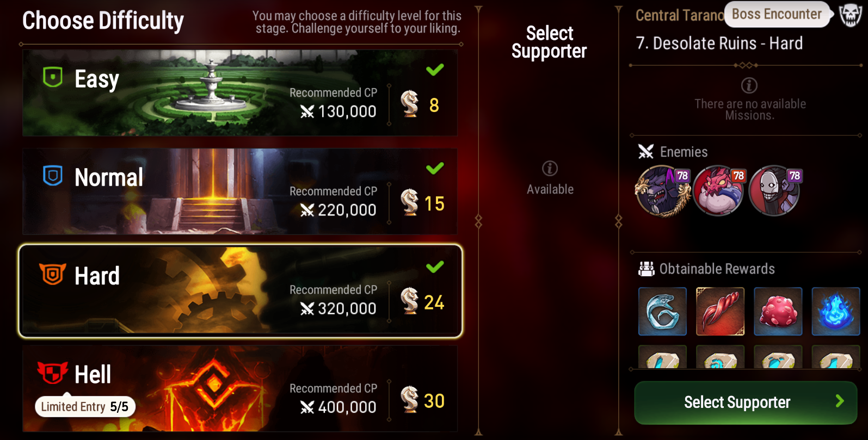Click the Hard stamina cost knight icon
Screen dimensions: 868x440
(x=410, y=301)
